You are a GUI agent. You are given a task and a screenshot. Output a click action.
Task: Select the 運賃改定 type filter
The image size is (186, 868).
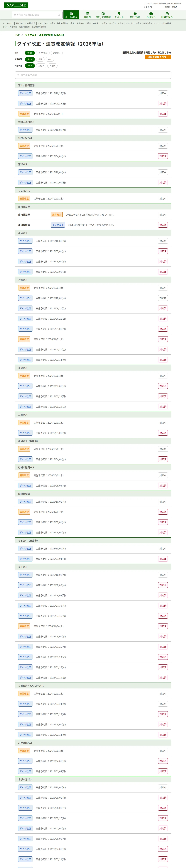click(57, 53)
